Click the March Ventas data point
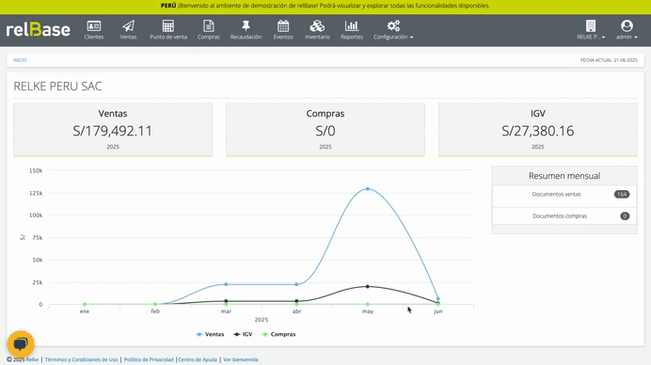651x365 pixels. pyautogui.click(x=226, y=284)
